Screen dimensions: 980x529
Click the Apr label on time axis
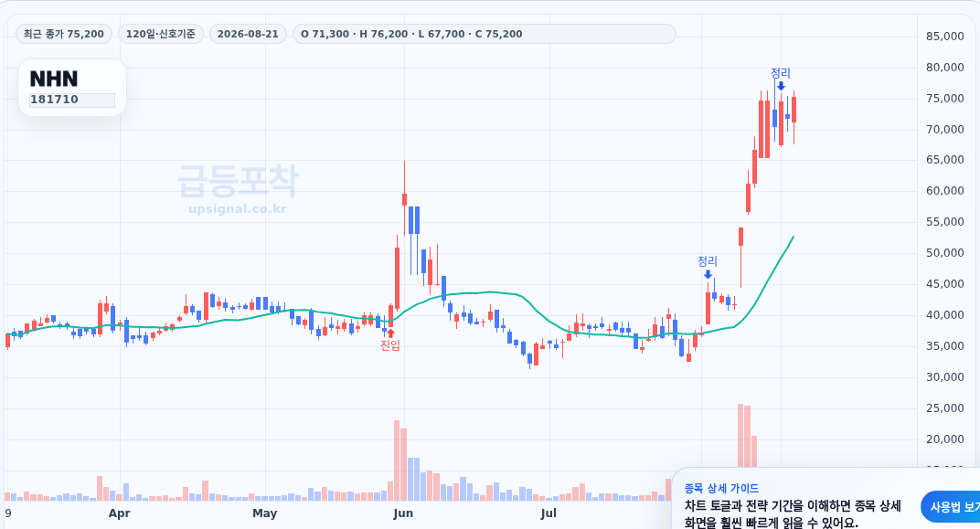119,513
